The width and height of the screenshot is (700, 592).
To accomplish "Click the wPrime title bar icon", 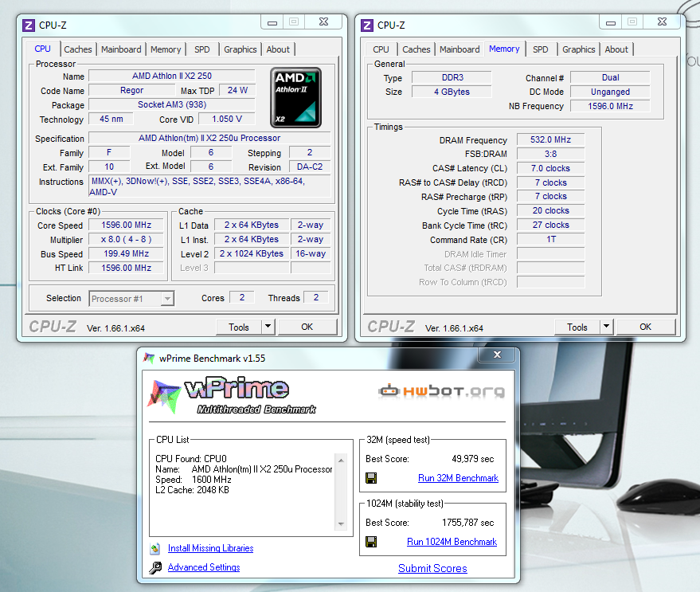I will [149, 359].
